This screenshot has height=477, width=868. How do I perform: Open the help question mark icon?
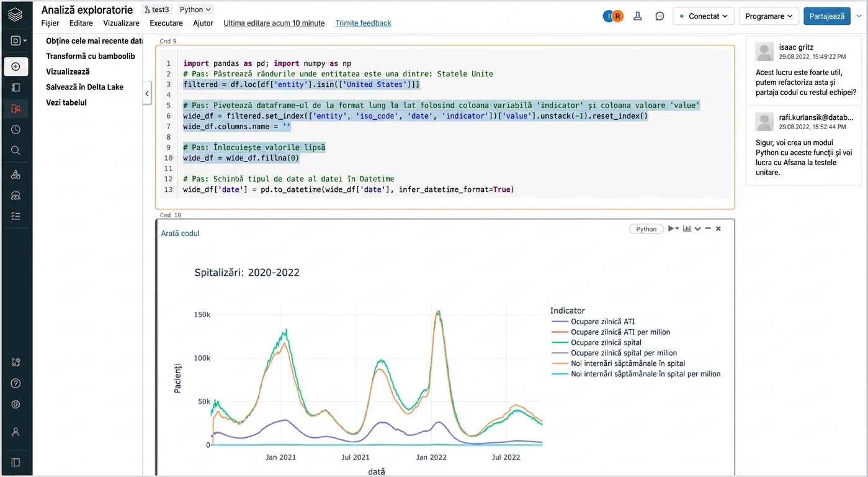pyautogui.click(x=16, y=383)
